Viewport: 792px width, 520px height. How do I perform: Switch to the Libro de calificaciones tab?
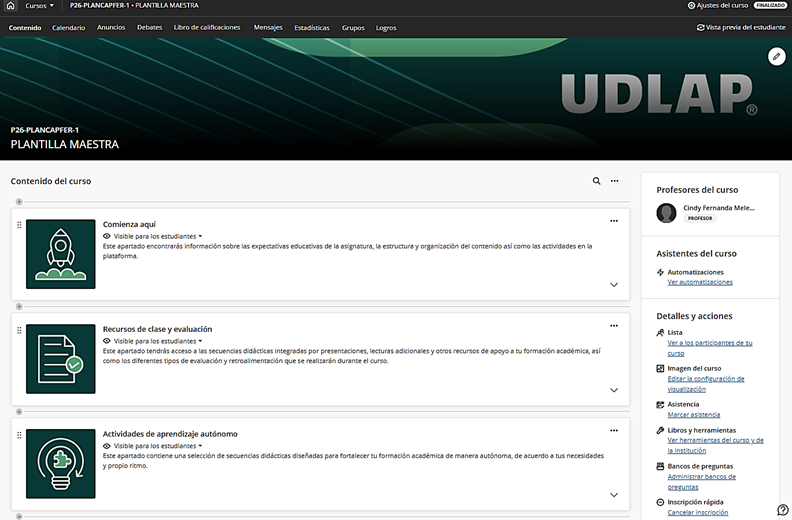click(207, 28)
